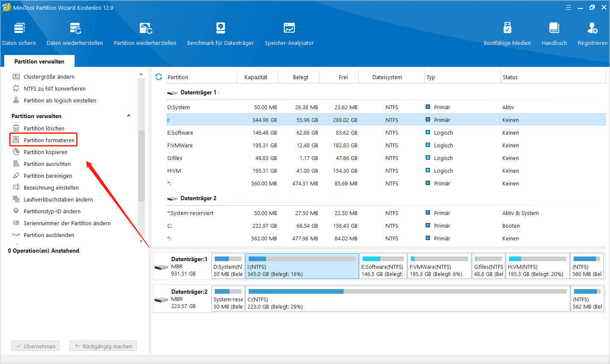Click the Datenträger 1 header text in list
The width and height of the screenshot is (610, 364).
point(198,92)
